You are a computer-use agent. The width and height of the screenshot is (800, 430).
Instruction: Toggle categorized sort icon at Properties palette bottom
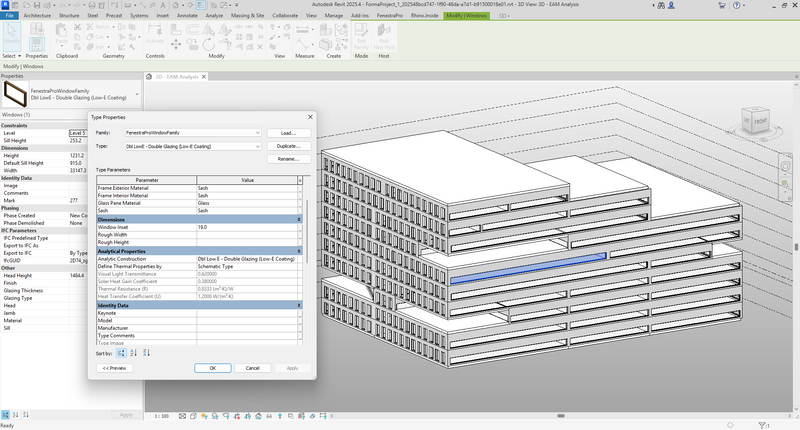tap(5, 415)
